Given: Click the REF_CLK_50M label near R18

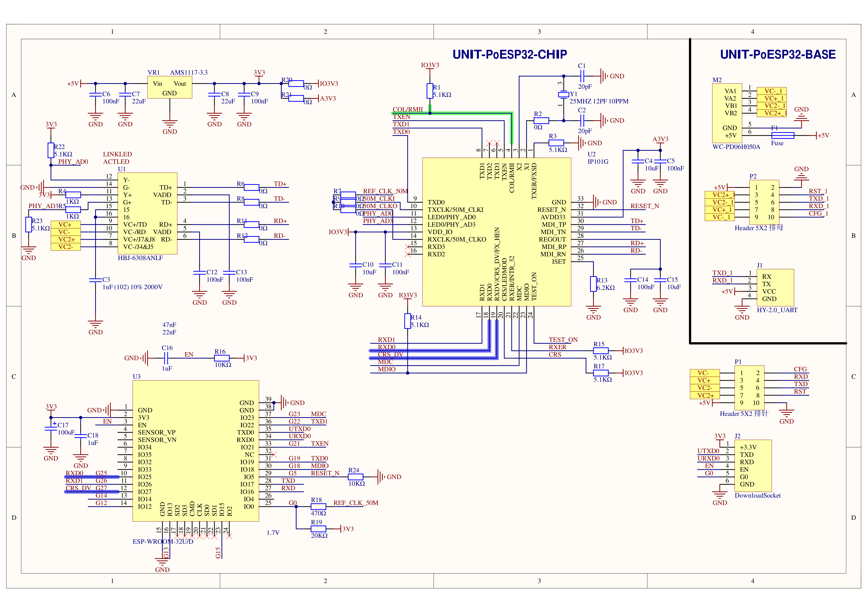Looking at the screenshot, I should [x=356, y=503].
